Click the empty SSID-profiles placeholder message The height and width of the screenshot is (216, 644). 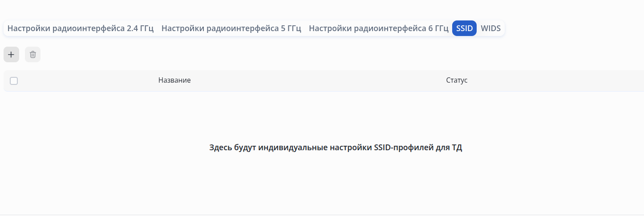pyautogui.click(x=336, y=148)
